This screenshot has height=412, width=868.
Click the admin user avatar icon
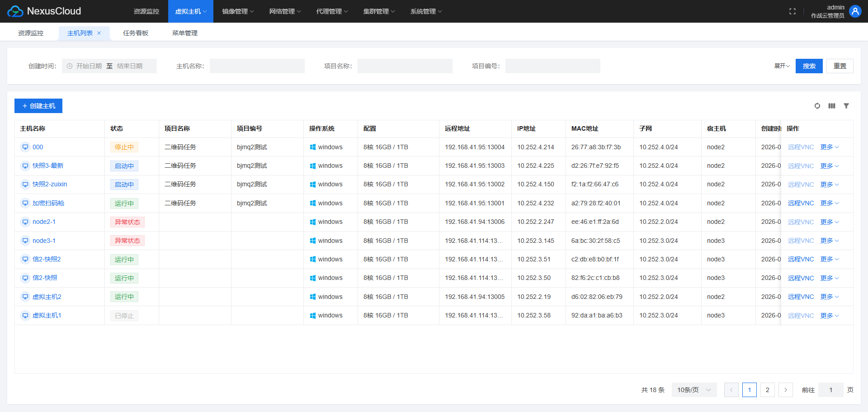(855, 11)
